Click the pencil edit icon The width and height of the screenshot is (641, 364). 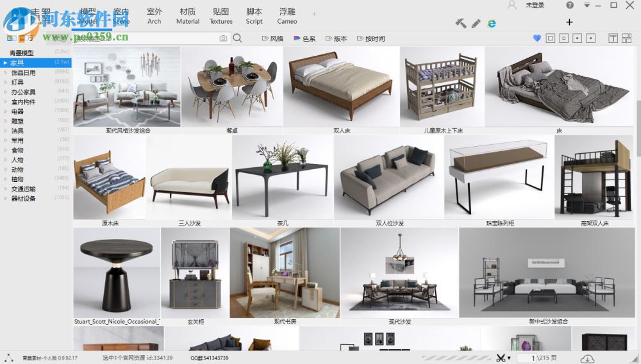click(476, 24)
